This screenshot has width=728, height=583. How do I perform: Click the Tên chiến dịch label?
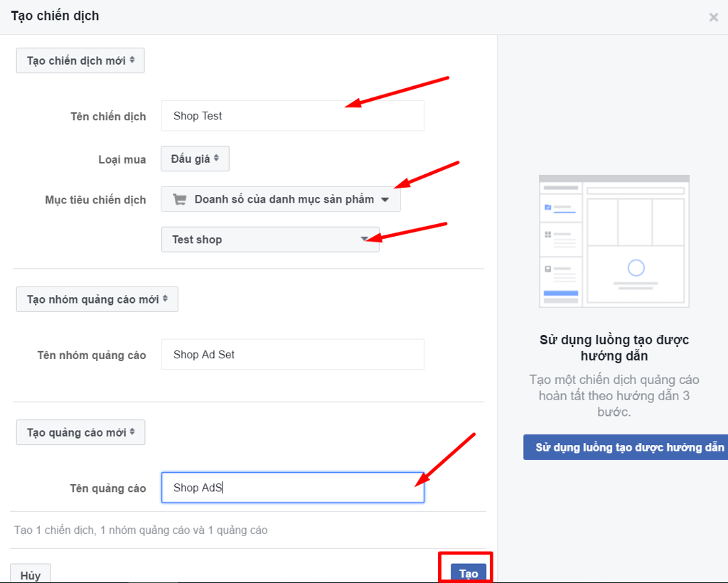pos(108,117)
